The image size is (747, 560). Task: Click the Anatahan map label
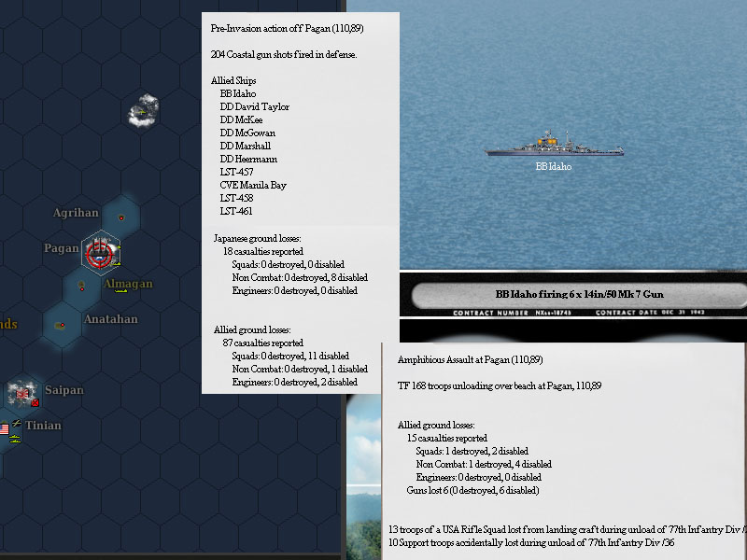[111, 319]
